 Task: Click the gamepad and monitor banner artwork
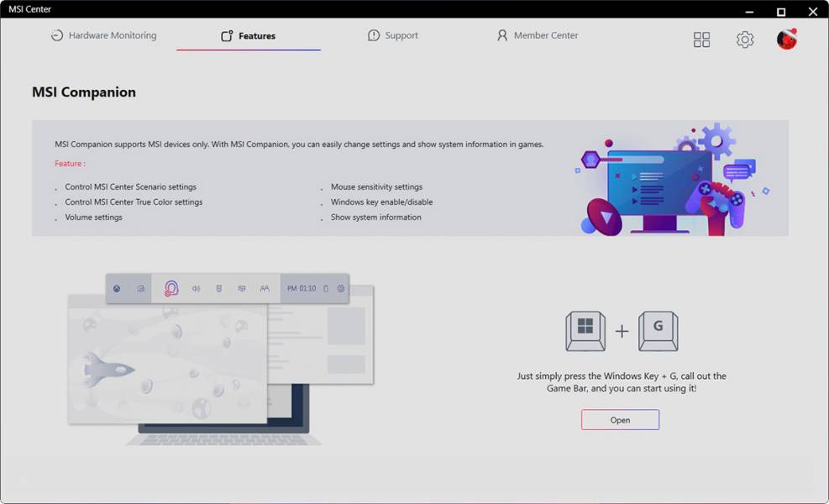click(672, 181)
